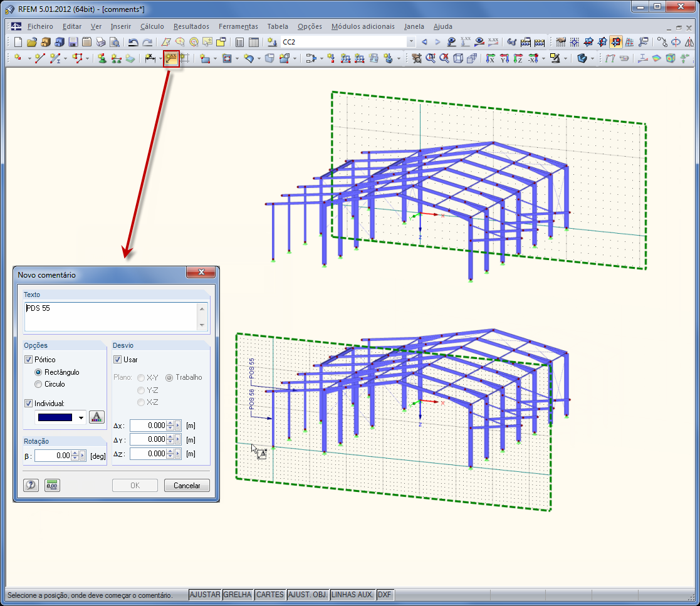Image resolution: width=700 pixels, height=606 pixels.
Task: Click the zoom window magnifier icon
Action: point(431,58)
